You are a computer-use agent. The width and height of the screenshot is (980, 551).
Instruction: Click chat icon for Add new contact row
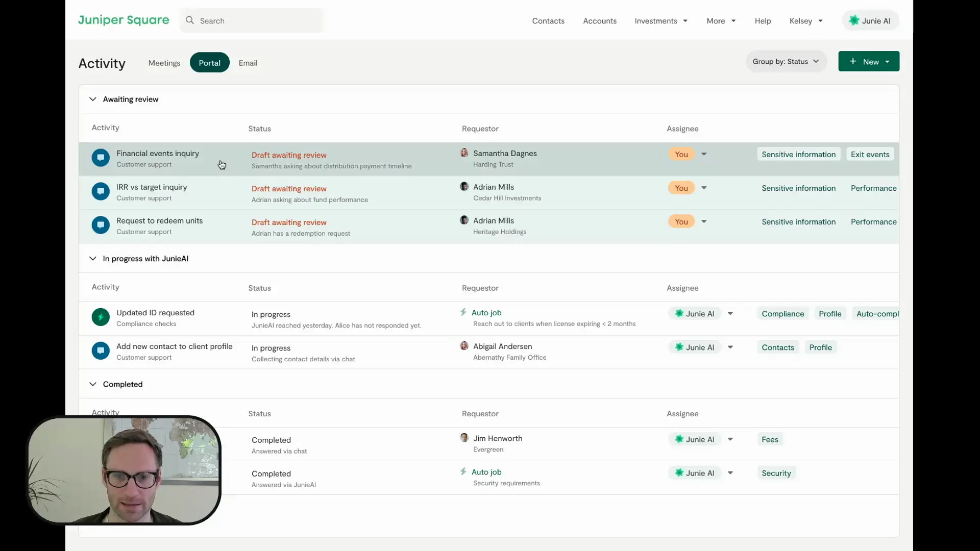coord(101,350)
